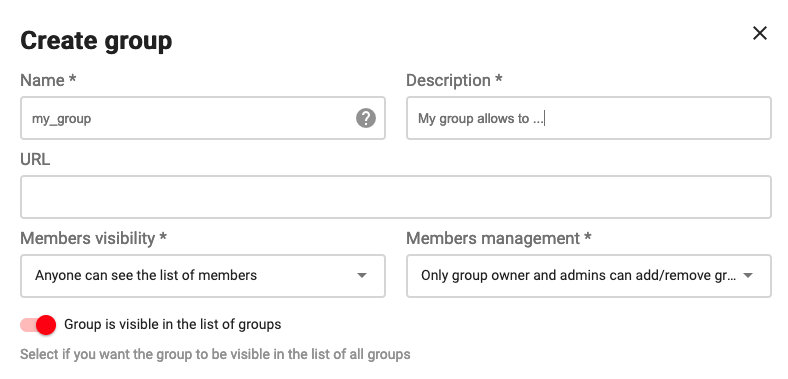Click the 'Create group' dialog heading

tap(96, 41)
